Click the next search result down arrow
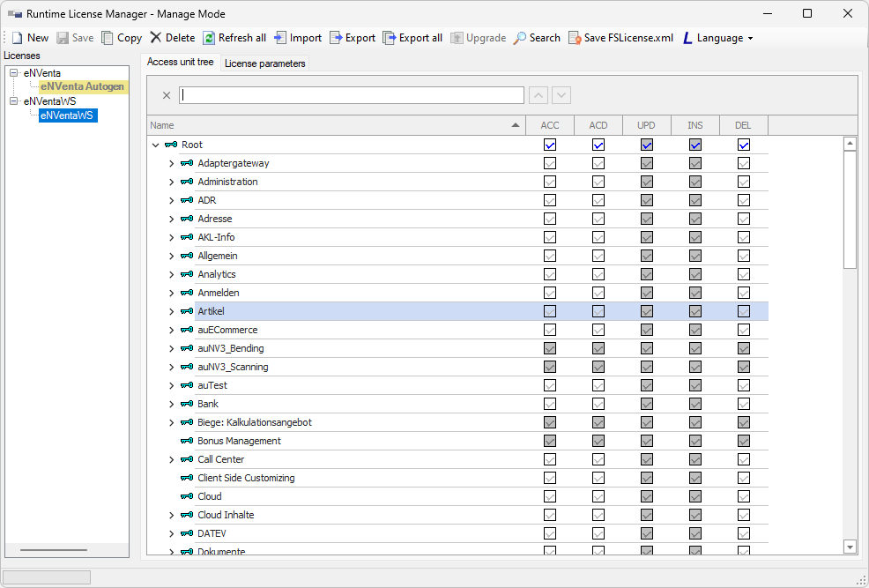Screen dimensions: 869x588 pos(561,95)
